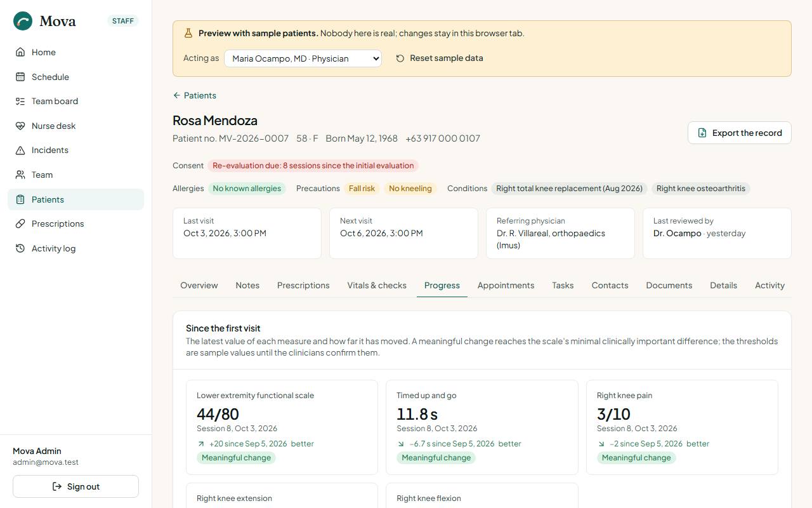Open Schedule via its calendar icon

[x=20, y=77]
